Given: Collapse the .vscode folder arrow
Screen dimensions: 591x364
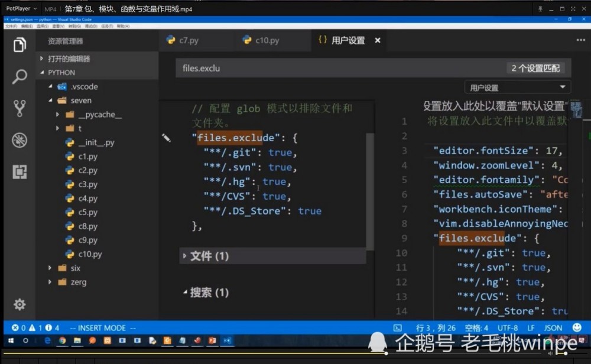Looking at the screenshot, I should pyautogui.click(x=50, y=86).
